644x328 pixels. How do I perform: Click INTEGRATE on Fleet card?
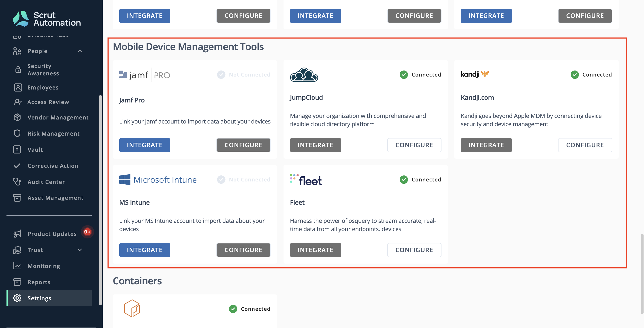(315, 250)
